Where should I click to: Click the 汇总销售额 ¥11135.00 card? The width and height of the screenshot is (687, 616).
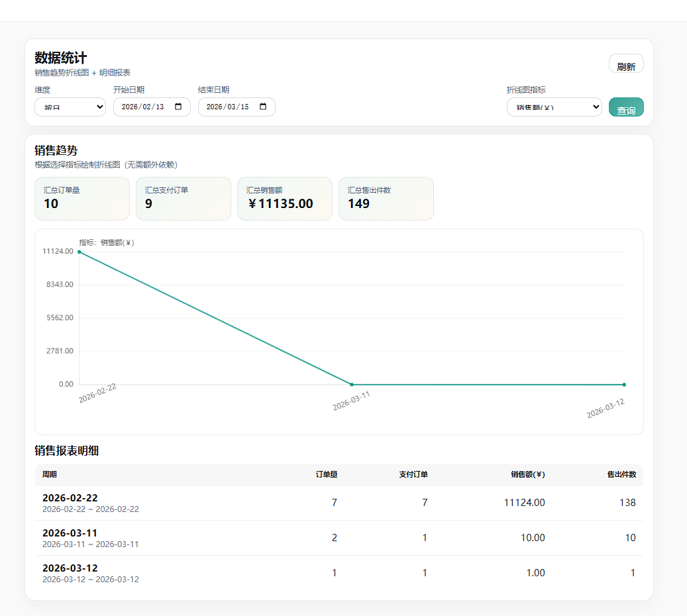[x=285, y=199]
